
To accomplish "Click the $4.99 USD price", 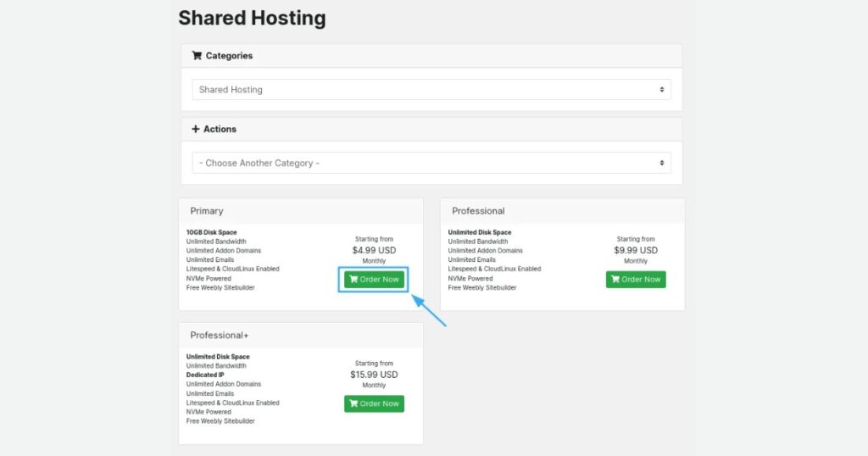I will [x=374, y=250].
